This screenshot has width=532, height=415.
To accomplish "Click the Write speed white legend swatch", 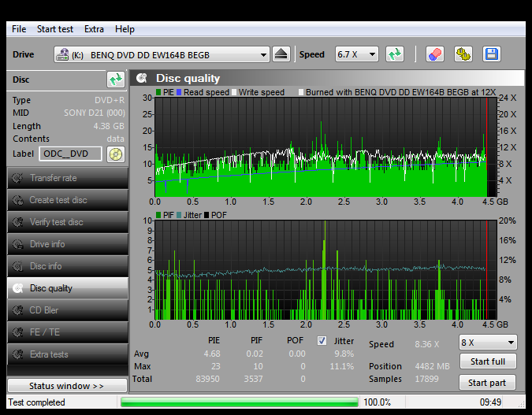I will [234, 92].
